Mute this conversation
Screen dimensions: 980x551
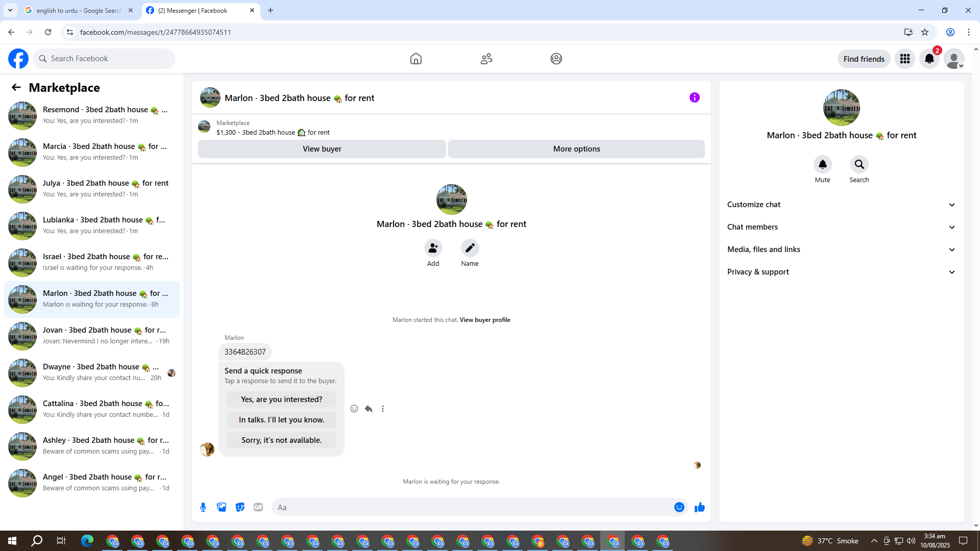click(822, 164)
